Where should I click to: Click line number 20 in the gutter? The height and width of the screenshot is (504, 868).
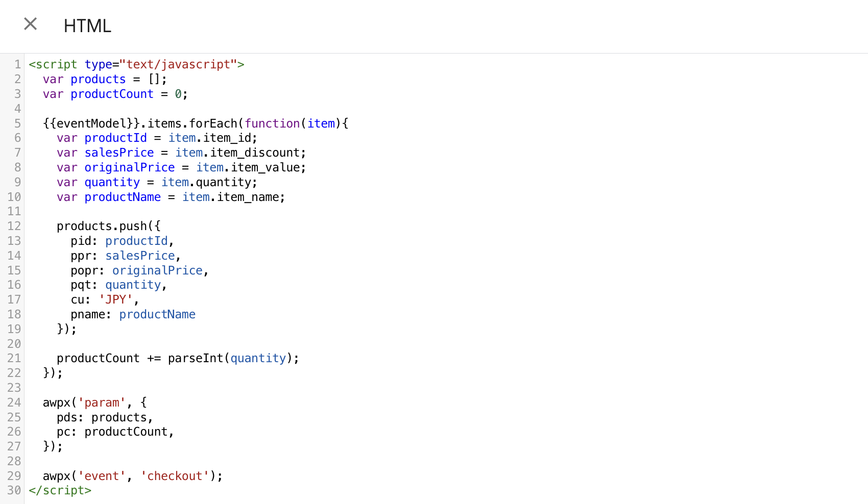point(14,344)
